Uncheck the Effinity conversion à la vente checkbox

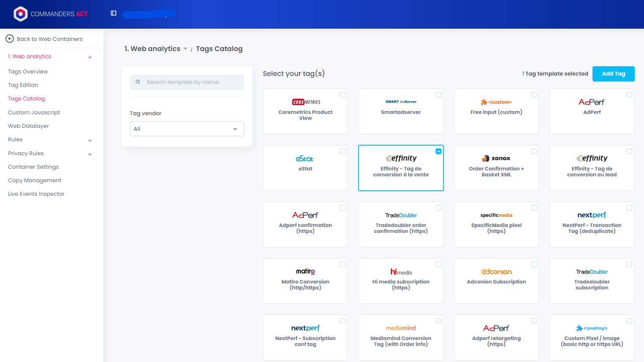[x=438, y=151]
